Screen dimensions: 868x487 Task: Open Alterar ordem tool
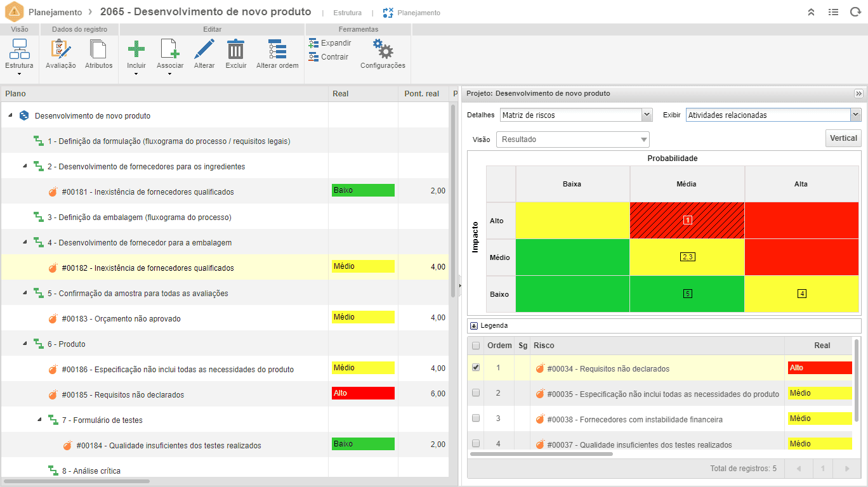[277, 49]
